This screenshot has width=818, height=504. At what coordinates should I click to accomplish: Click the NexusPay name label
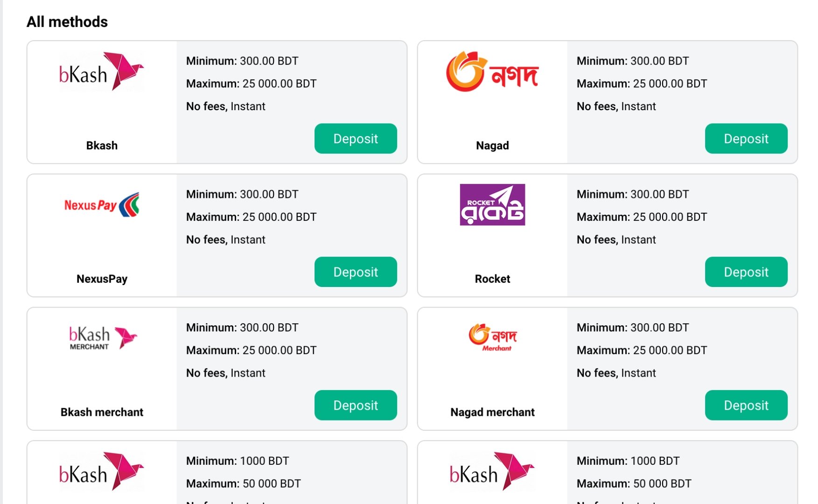[102, 279]
